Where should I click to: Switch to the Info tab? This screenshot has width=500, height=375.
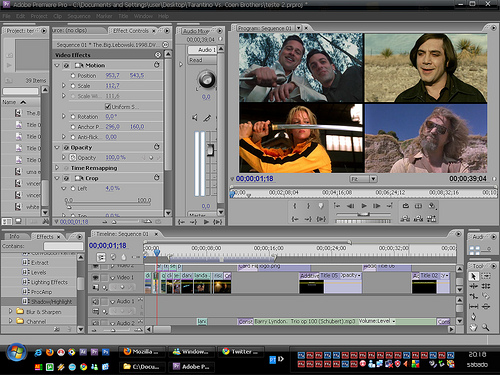point(14,236)
